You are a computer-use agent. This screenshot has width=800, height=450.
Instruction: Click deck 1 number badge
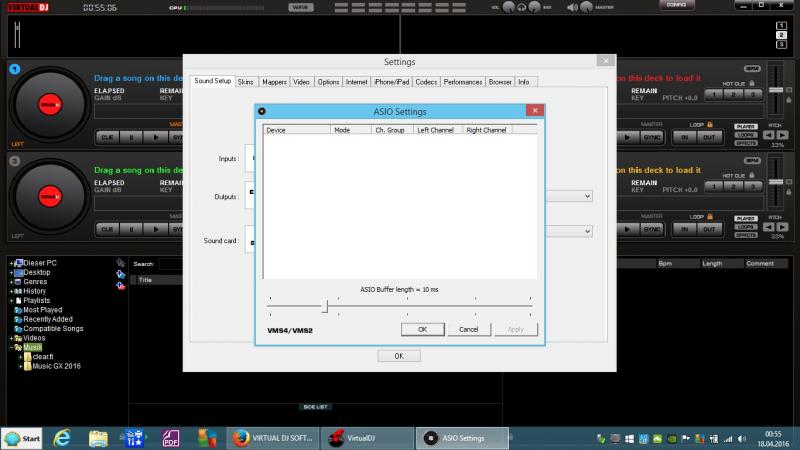[15, 69]
